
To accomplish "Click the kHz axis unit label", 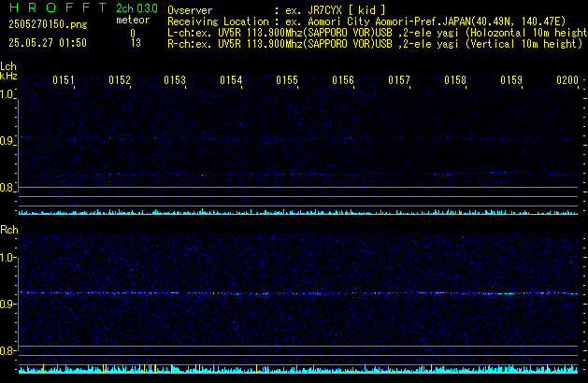I will (x=8, y=76).
